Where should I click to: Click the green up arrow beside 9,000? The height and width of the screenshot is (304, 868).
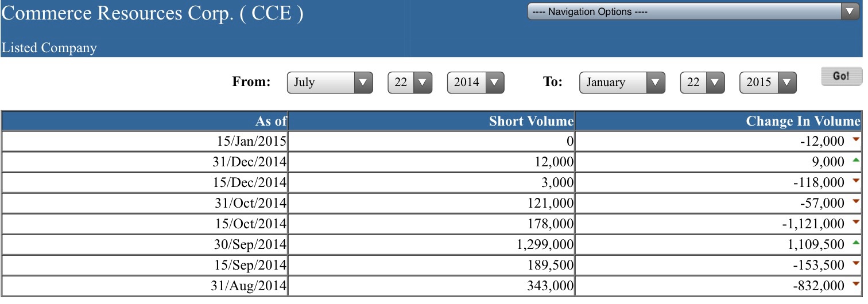[856, 160]
